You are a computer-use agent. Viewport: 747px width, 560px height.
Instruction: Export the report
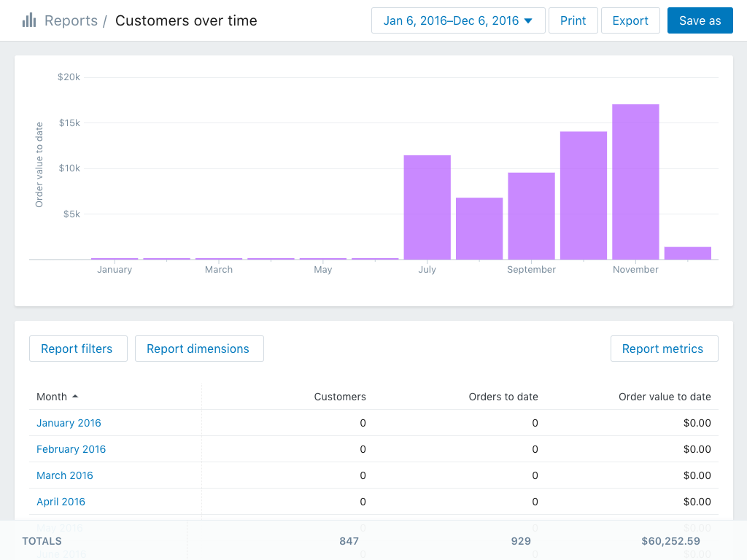[x=630, y=20]
